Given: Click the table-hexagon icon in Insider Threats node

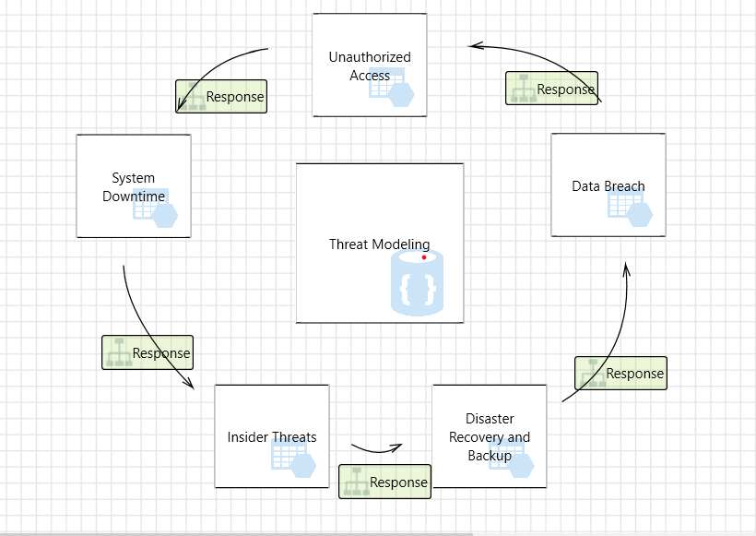Looking at the screenshot, I should click(x=293, y=459).
